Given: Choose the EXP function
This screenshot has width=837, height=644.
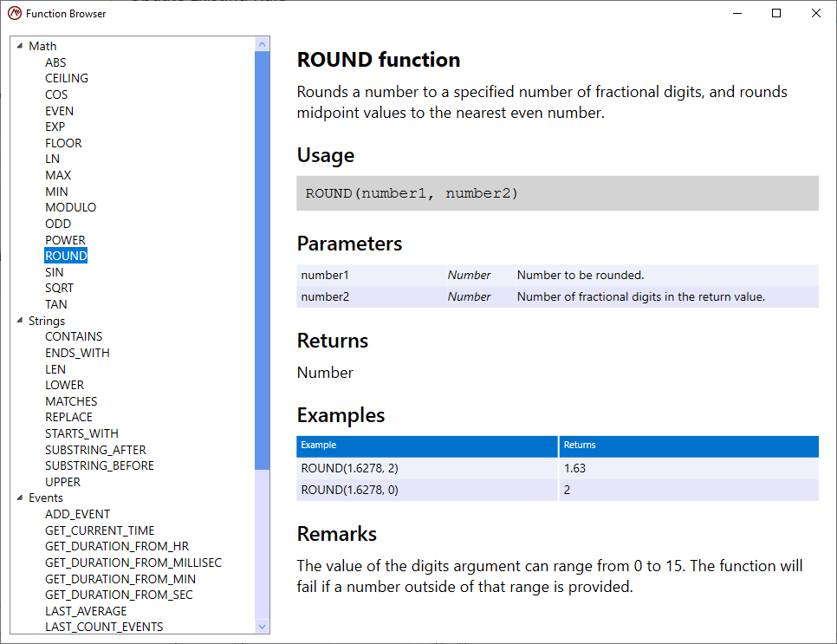Looking at the screenshot, I should pos(55,127).
